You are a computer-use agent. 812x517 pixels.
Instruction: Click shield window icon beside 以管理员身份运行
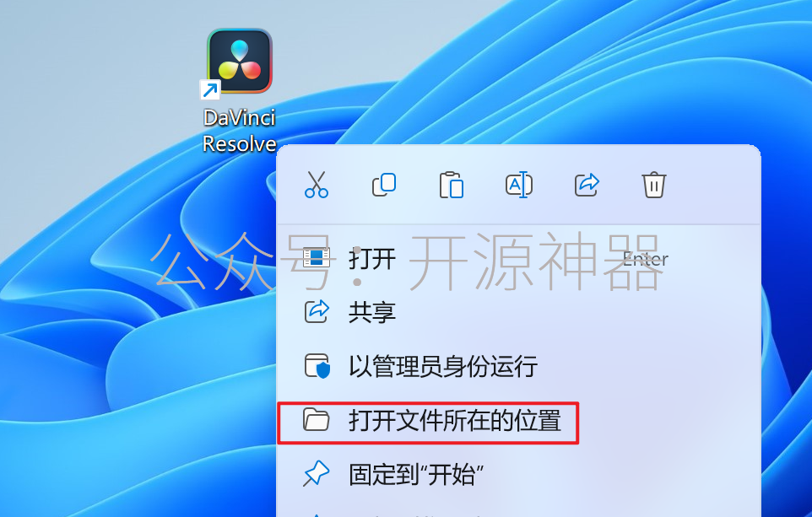(x=317, y=366)
